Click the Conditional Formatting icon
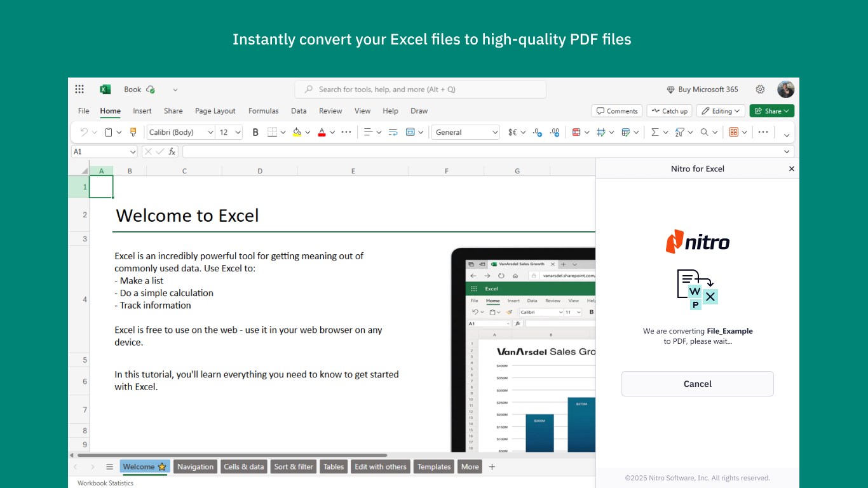This screenshot has width=868, height=488. coord(576,132)
